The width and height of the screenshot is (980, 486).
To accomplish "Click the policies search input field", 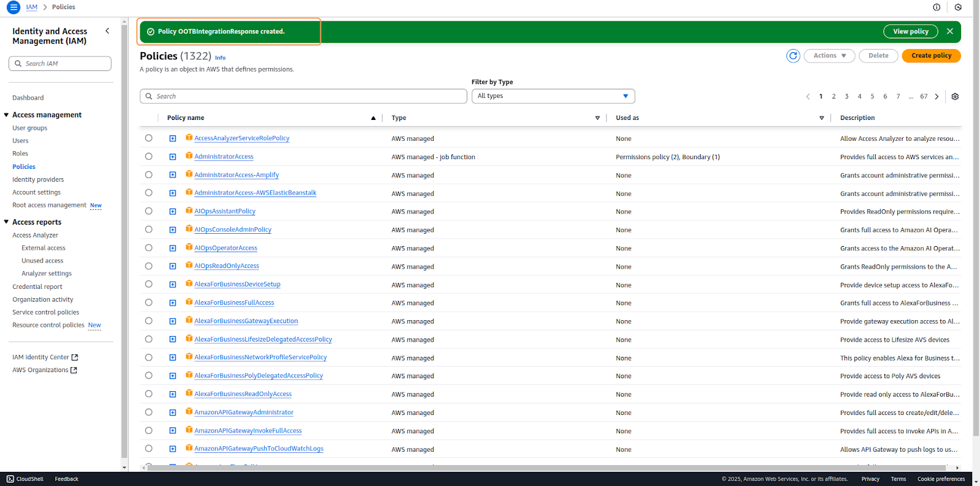I will pos(303,96).
